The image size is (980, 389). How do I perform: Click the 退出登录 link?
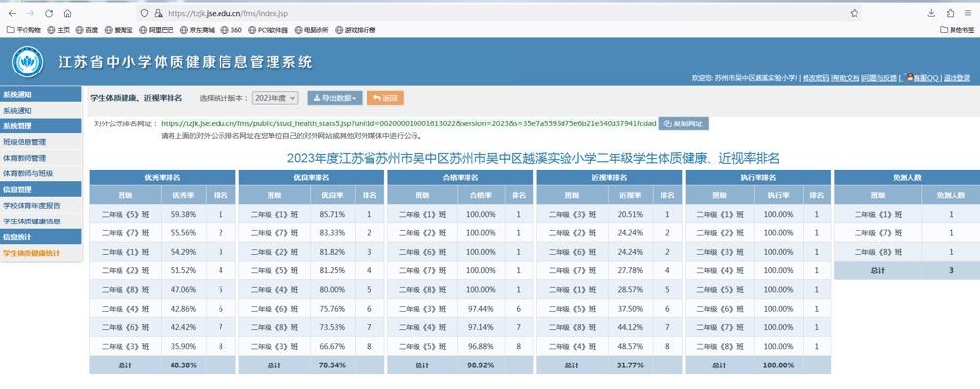(x=956, y=78)
